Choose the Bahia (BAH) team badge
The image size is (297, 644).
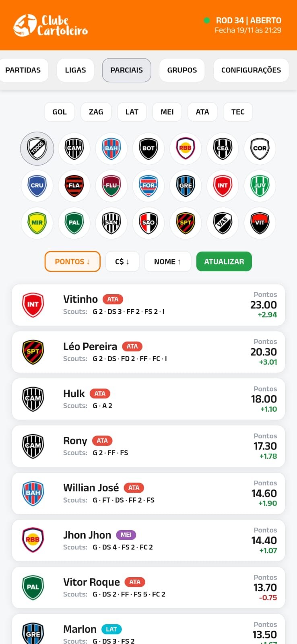coord(111,149)
